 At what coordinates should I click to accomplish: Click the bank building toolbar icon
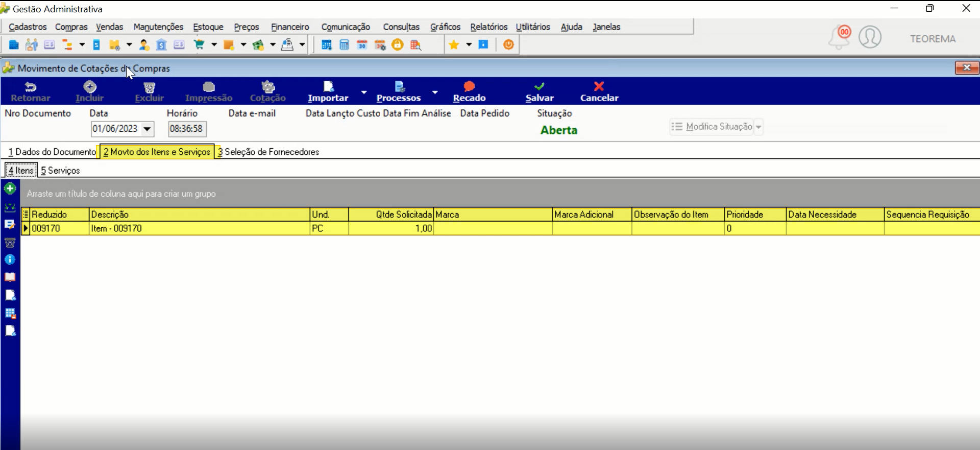(x=161, y=45)
